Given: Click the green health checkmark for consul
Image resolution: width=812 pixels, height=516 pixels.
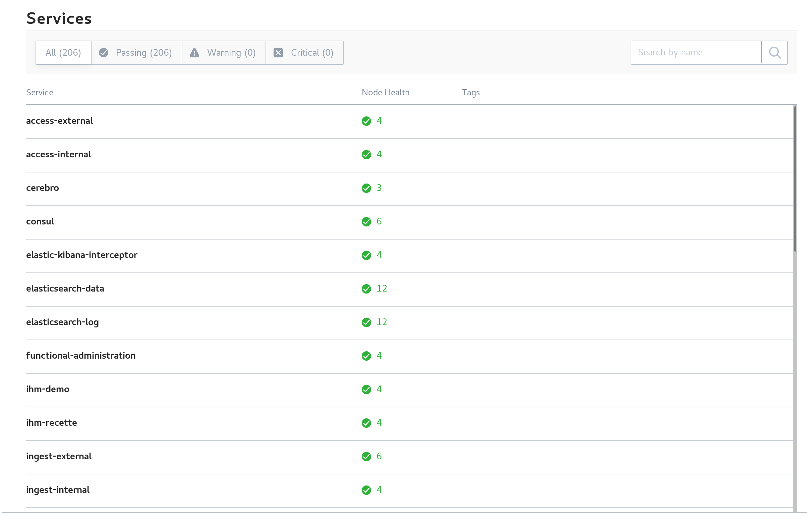Looking at the screenshot, I should tap(366, 221).
